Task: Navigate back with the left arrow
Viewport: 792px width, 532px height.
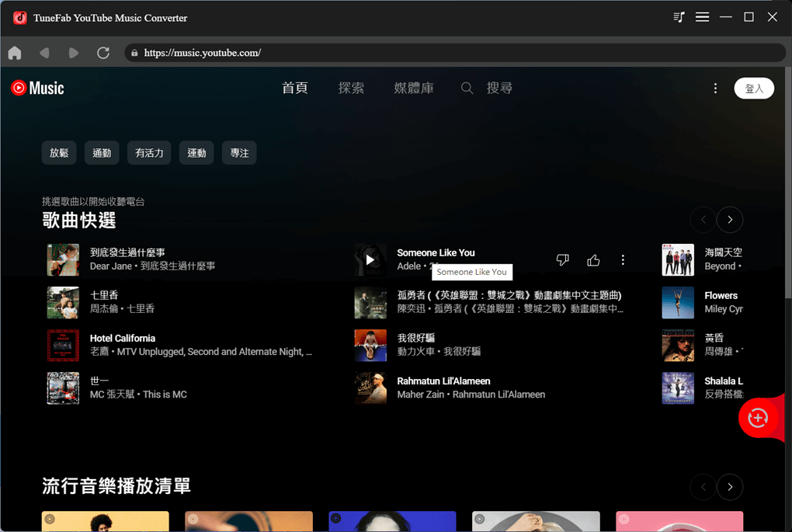Action: click(44, 53)
